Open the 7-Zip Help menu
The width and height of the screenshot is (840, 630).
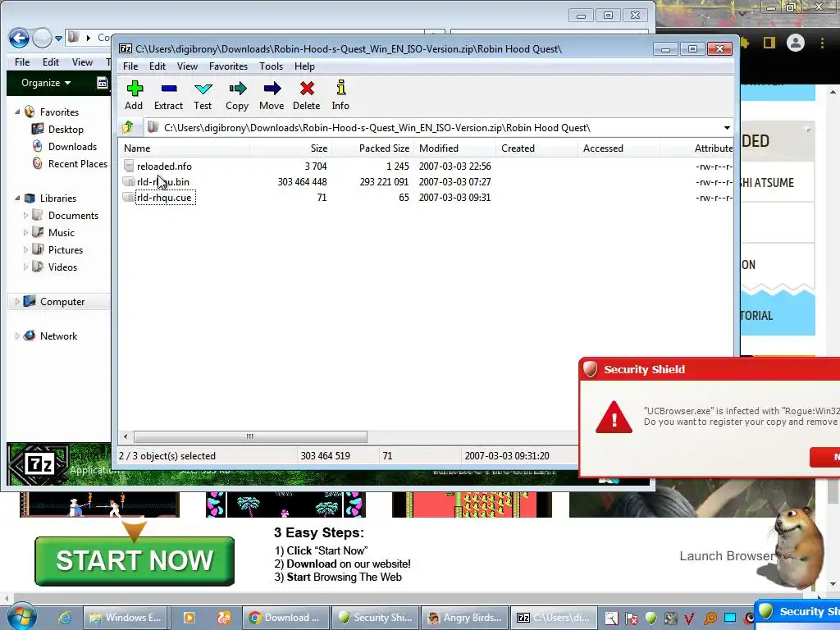tap(304, 66)
